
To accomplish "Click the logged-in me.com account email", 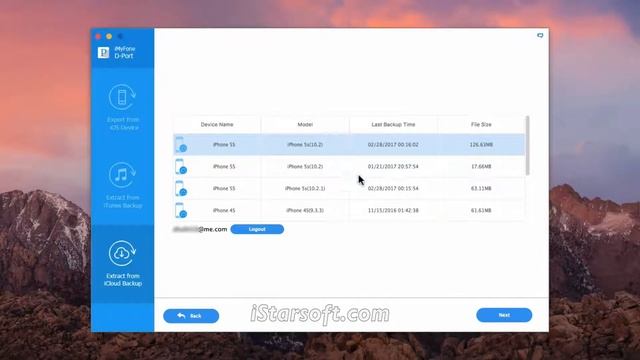I will (x=200, y=229).
